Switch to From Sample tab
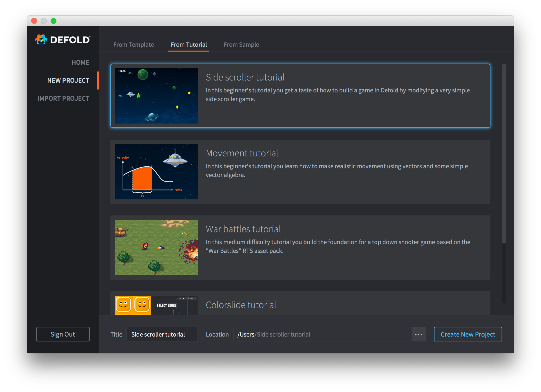 point(241,45)
